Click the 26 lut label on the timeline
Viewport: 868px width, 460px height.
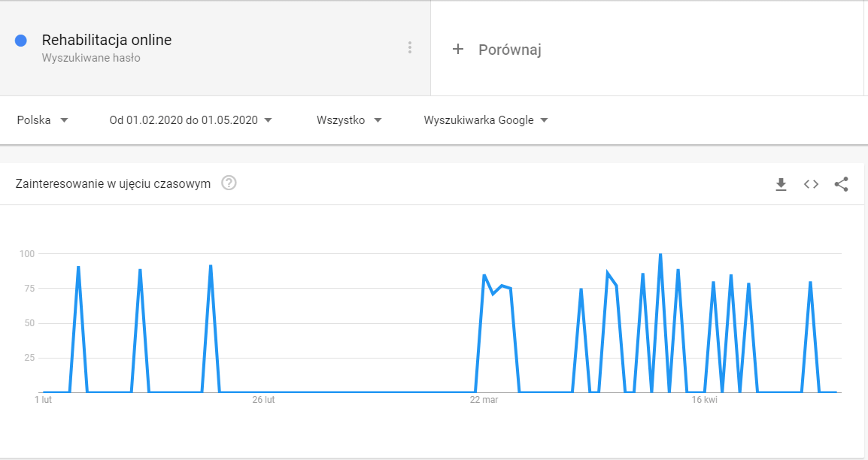263,400
